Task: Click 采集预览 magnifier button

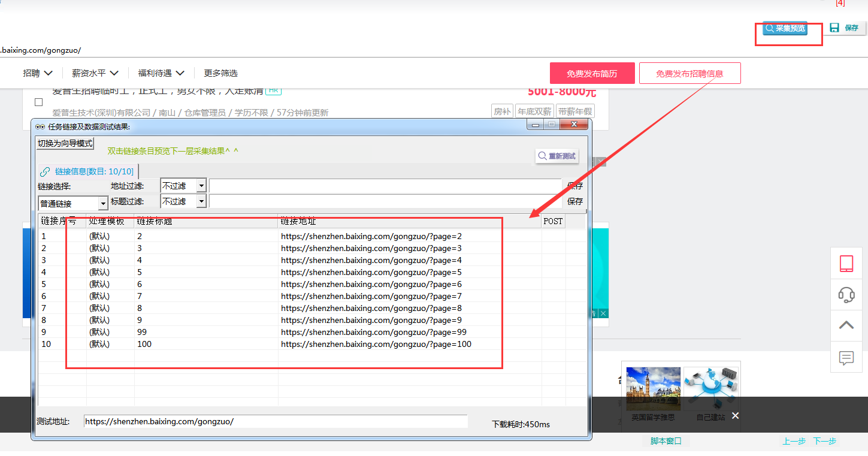Action: click(785, 28)
